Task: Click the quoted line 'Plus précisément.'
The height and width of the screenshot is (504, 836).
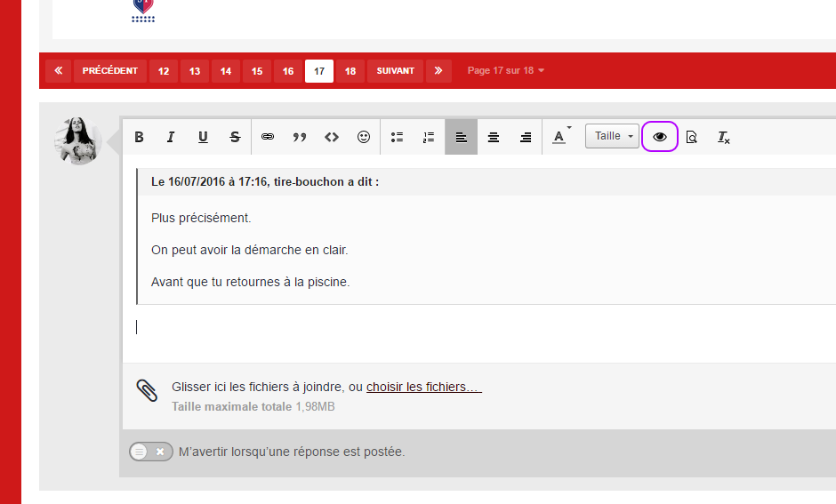Action: click(x=201, y=218)
